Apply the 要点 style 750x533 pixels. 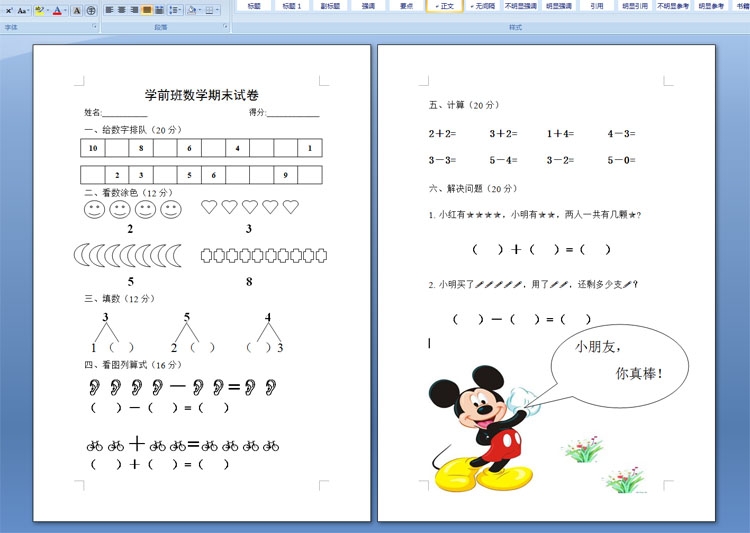406,6
